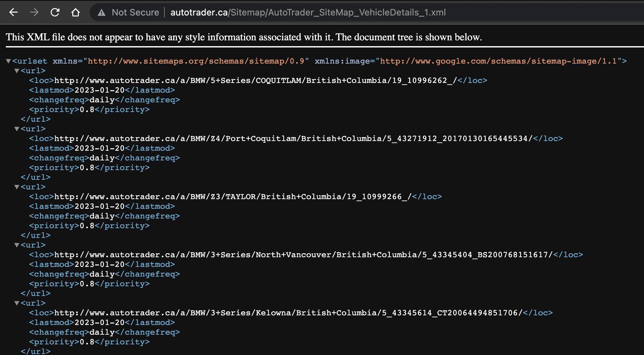Screen dimensions: 644x355
Task: Click the browser forward arrow
Action: 34,12
